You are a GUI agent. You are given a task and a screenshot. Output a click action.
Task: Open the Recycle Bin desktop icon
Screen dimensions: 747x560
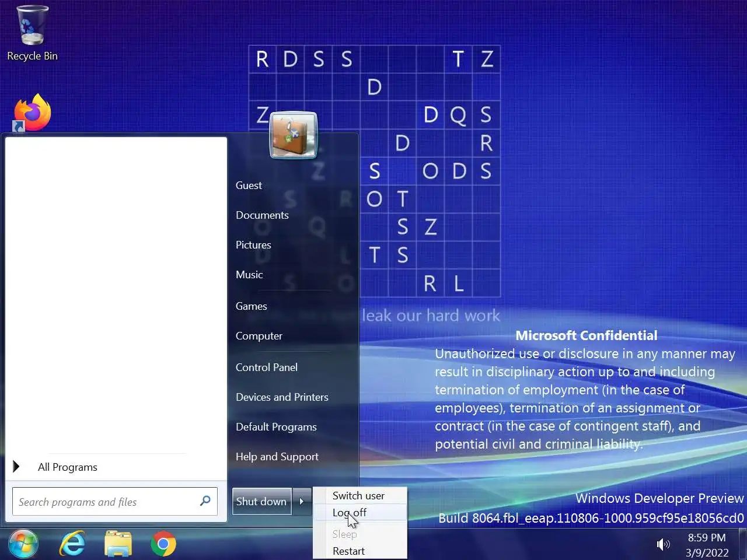(x=32, y=33)
